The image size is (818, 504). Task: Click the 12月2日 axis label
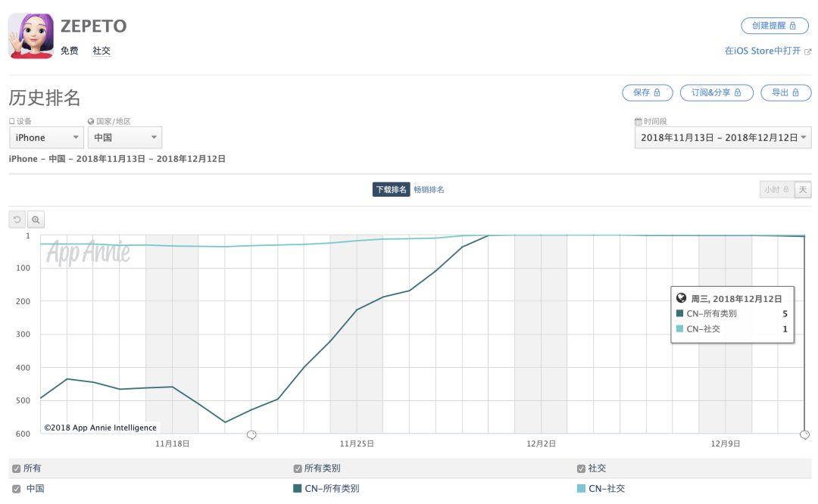(x=541, y=443)
